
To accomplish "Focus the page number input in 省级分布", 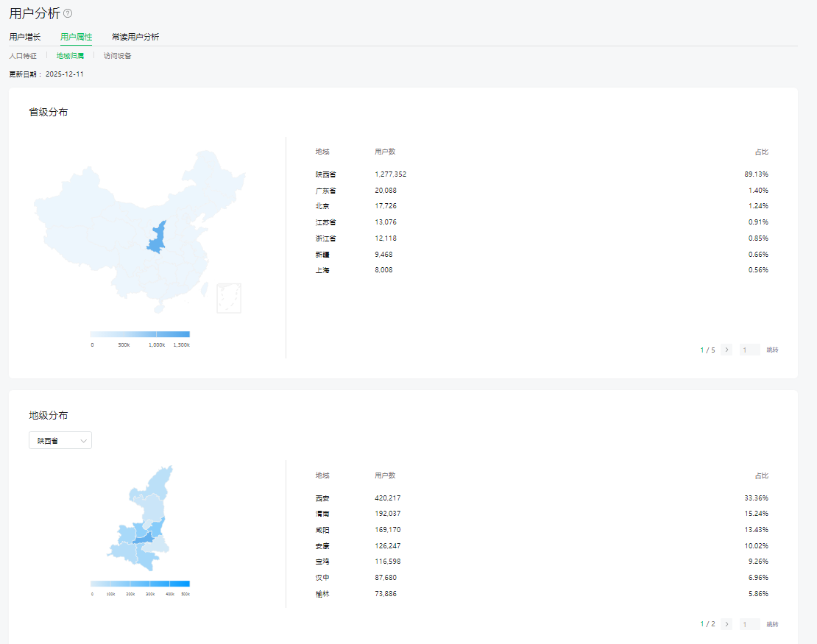I will [x=749, y=350].
